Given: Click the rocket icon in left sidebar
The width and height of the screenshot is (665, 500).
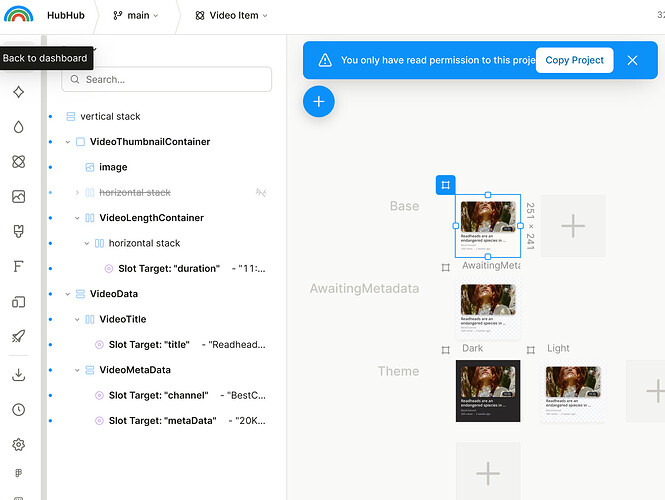Looking at the screenshot, I should click(18, 336).
